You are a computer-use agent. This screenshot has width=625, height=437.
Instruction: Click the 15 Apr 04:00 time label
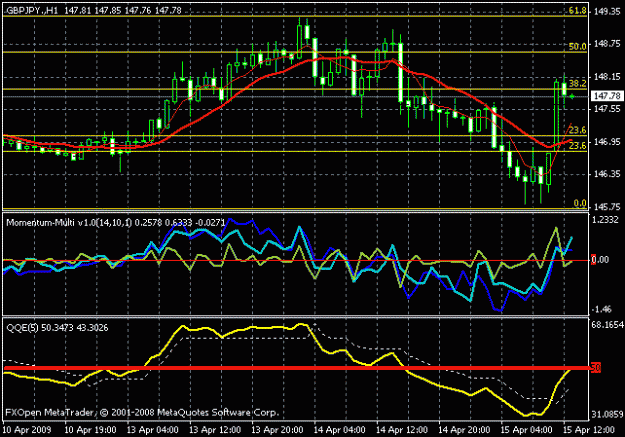click(526, 430)
